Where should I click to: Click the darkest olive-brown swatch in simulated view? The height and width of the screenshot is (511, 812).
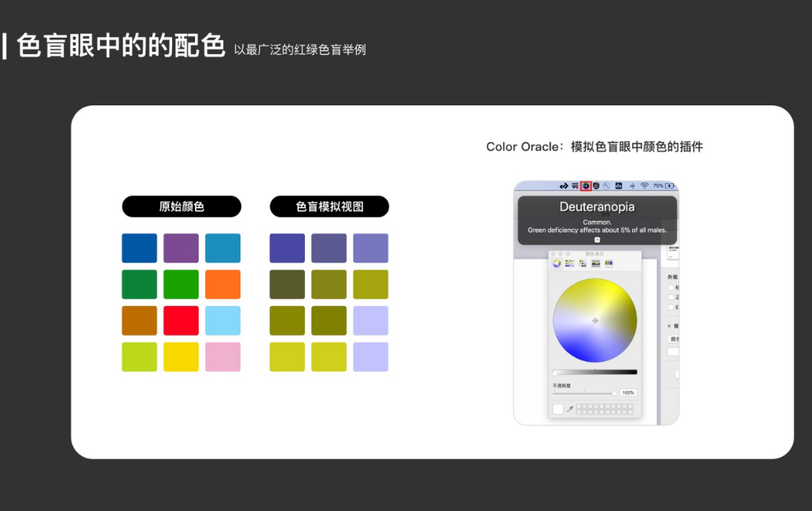click(x=288, y=285)
